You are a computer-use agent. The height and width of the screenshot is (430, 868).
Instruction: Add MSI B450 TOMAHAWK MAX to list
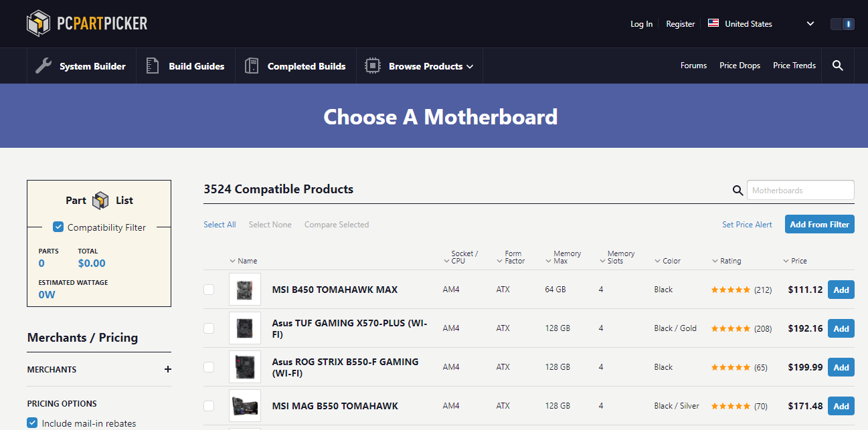[x=841, y=290]
